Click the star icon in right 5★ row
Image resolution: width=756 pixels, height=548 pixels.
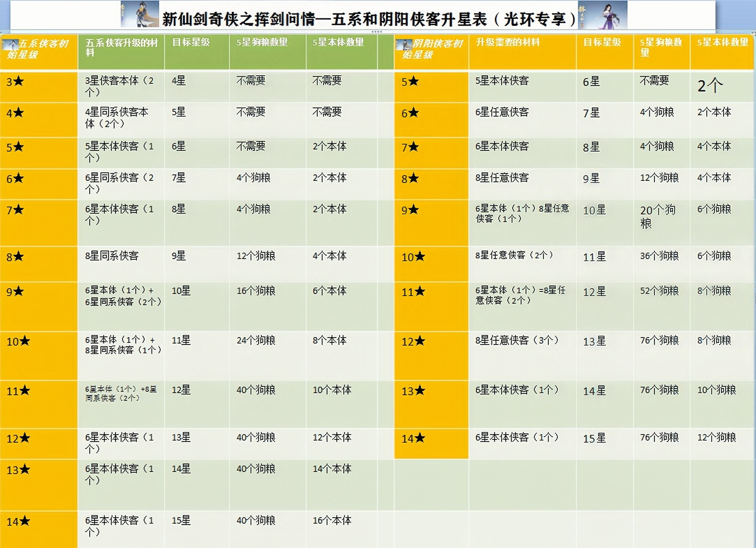tap(414, 81)
